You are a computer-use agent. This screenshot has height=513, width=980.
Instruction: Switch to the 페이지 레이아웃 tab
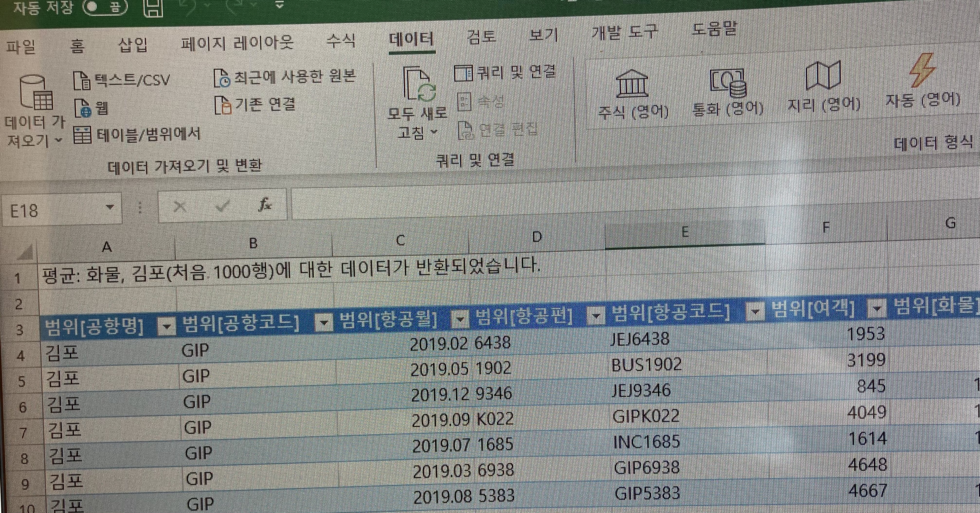[237, 44]
